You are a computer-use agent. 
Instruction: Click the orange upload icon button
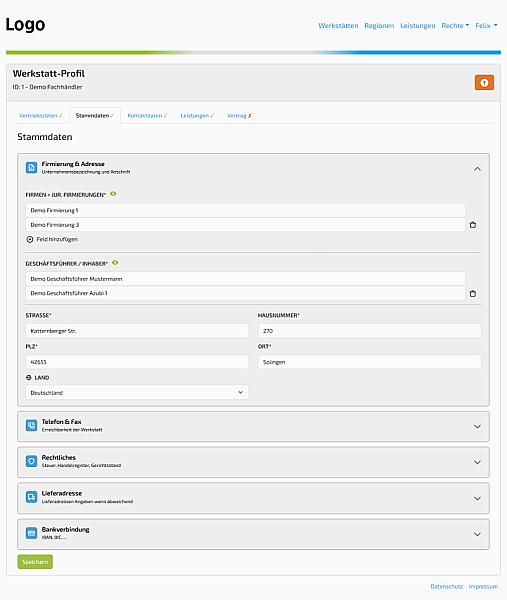click(x=484, y=83)
